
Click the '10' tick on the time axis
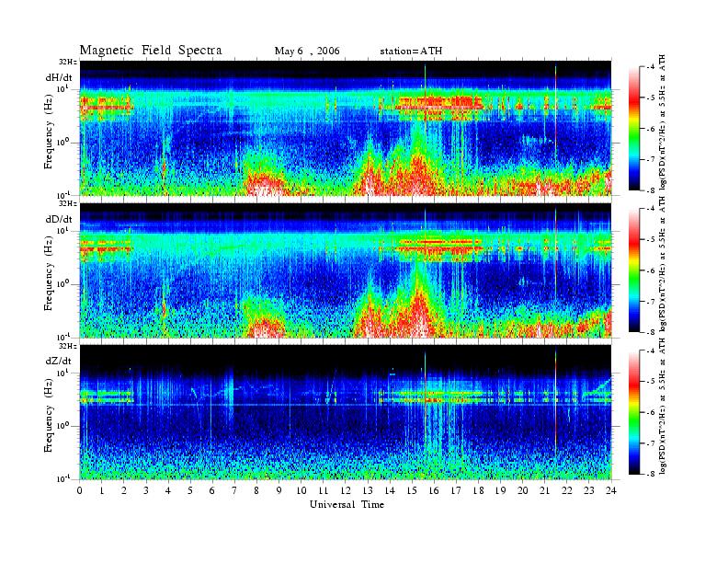tap(301, 490)
